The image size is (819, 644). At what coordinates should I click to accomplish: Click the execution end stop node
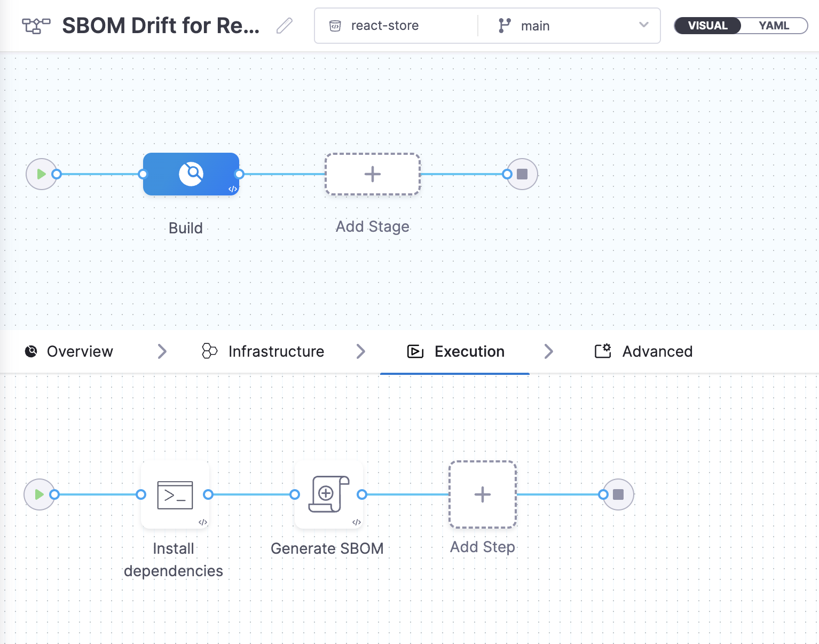click(x=618, y=494)
